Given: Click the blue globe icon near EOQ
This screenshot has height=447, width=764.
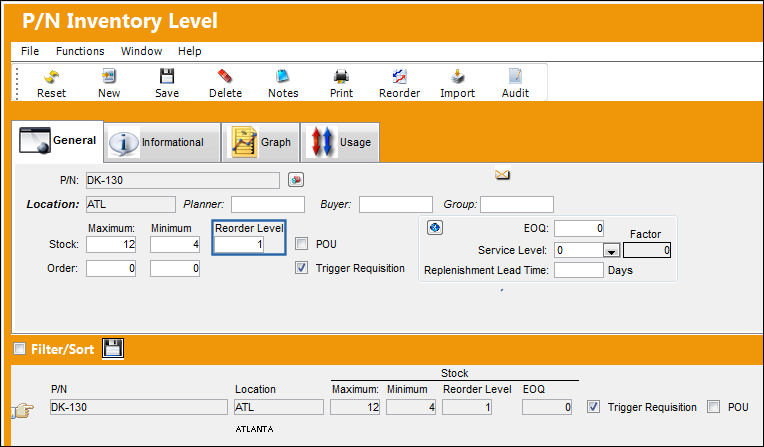Looking at the screenshot, I should pyautogui.click(x=435, y=228).
